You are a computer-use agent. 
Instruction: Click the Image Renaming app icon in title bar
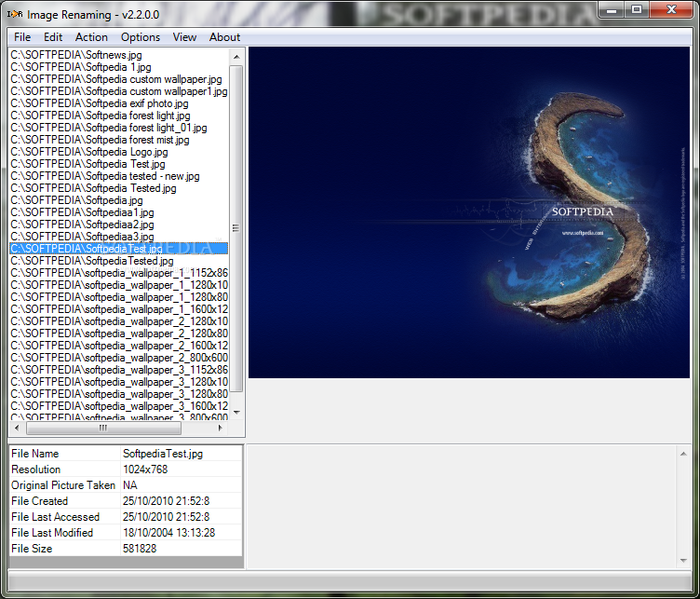coord(14,14)
